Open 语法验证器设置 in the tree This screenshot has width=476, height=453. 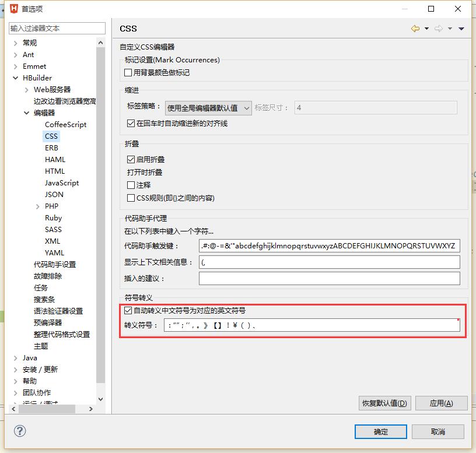pos(58,311)
